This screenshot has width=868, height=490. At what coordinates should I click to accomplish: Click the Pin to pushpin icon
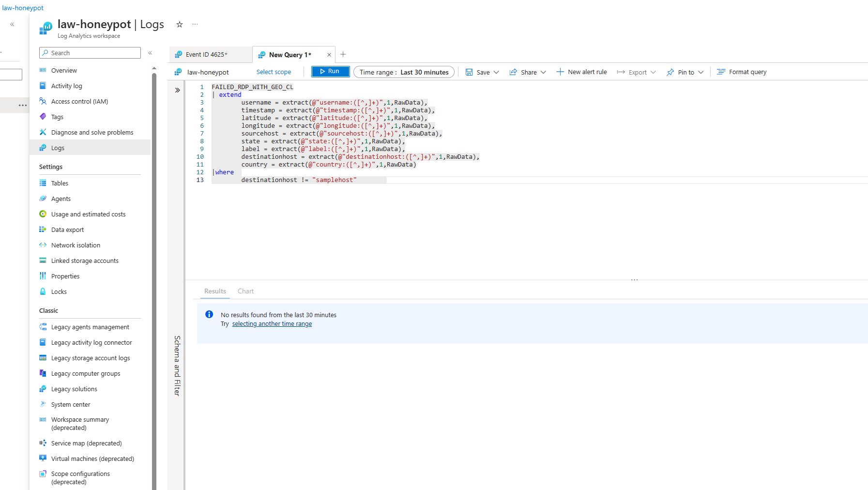670,72
